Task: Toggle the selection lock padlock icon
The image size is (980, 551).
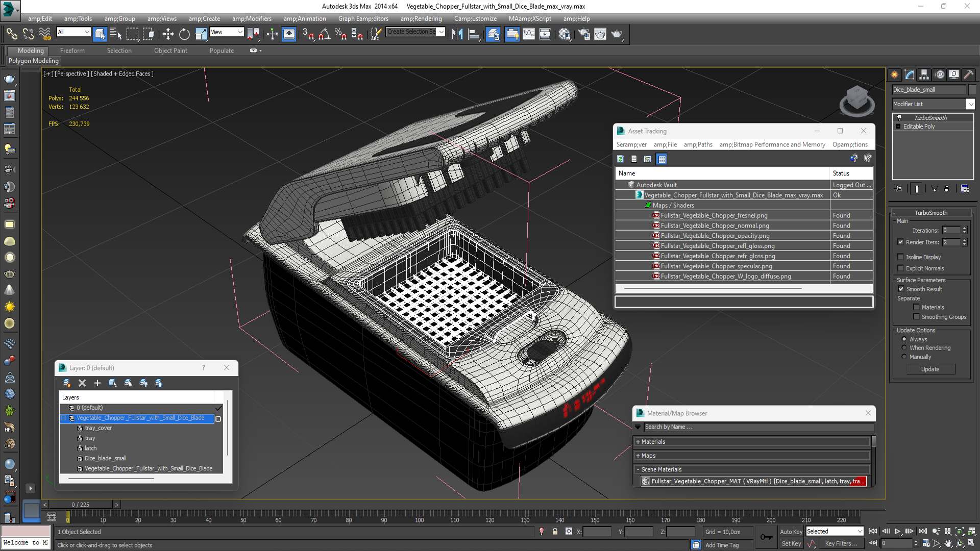Action: [555, 532]
